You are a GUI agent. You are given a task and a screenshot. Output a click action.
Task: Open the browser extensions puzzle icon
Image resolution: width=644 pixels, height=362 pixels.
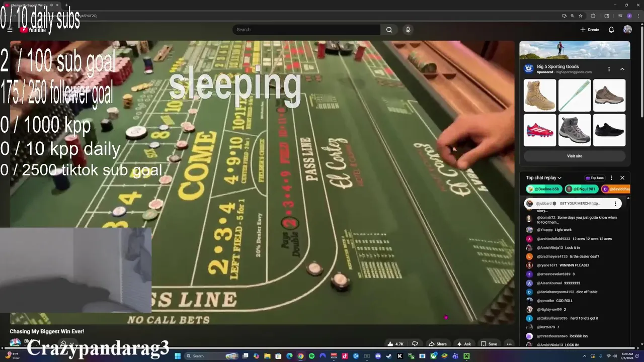tap(593, 16)
